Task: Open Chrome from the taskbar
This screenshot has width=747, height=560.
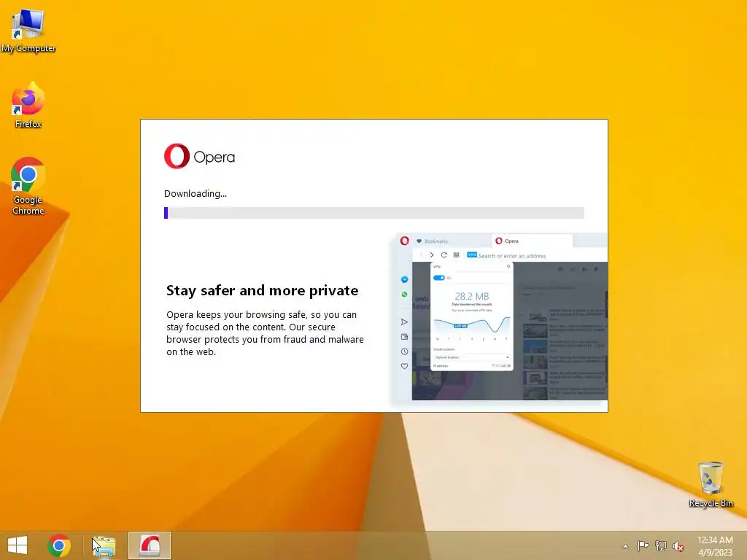Action: (59, 545)
